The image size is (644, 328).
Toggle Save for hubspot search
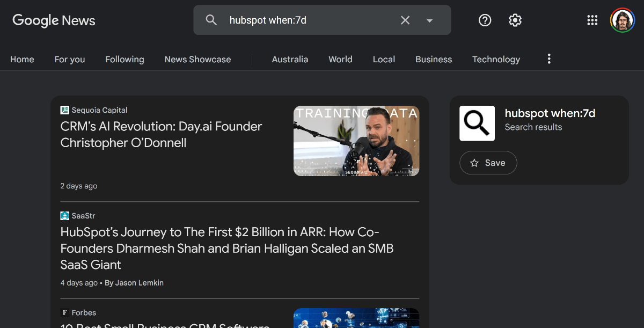coord(488,163)
